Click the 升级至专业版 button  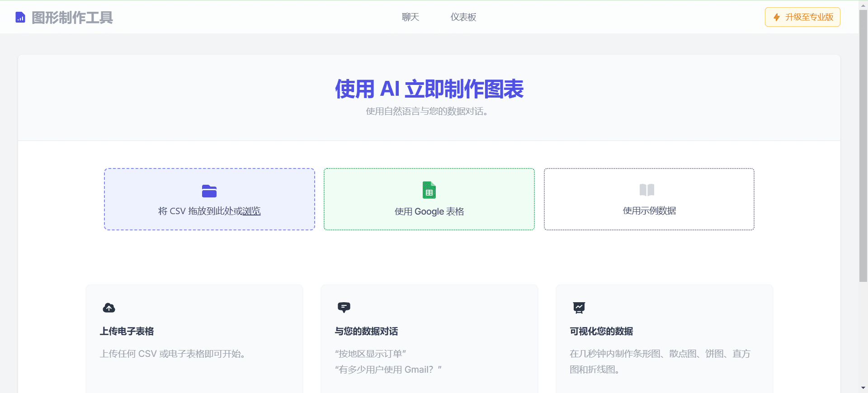802,17
